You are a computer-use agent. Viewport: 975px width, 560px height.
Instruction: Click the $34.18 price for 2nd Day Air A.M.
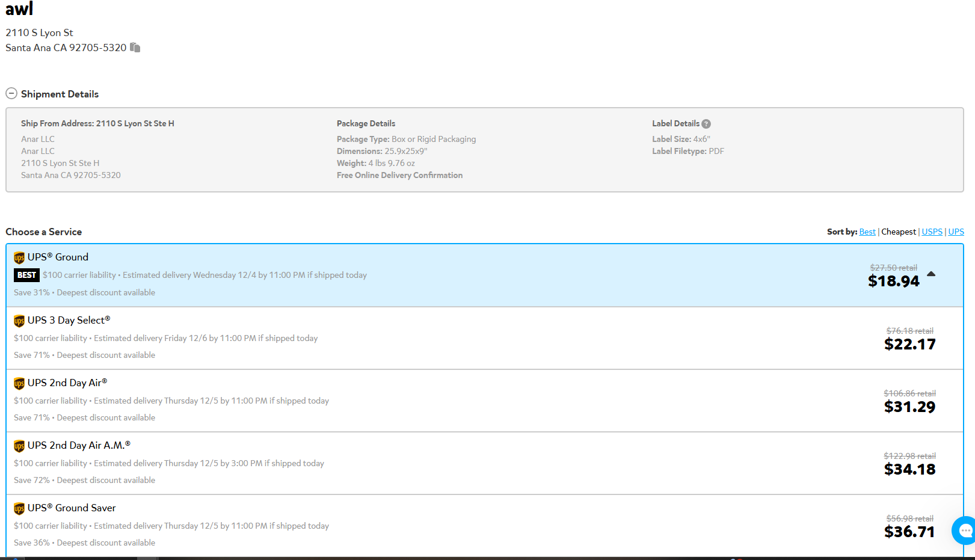pyautogui.click(x=909, y=469)
